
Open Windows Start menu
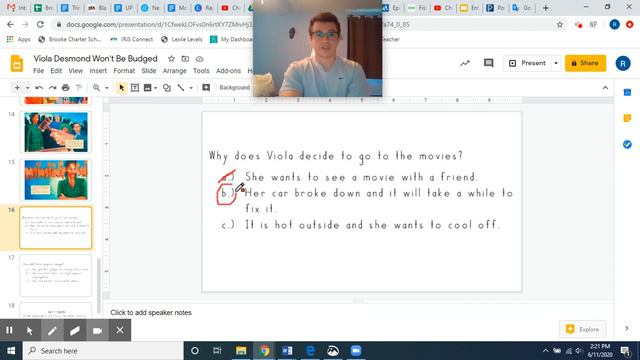point(11,351)
